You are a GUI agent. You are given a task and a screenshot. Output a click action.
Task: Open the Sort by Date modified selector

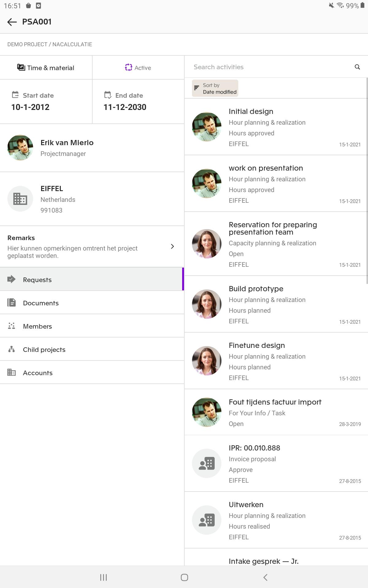pyautogui.click(x=215, y=88)
